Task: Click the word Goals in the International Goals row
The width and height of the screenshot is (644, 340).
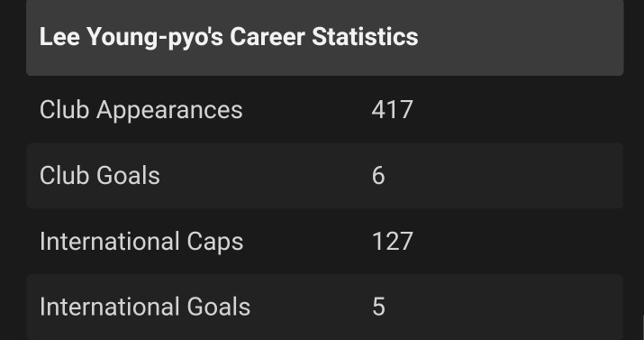Action: tap(219, 308)
